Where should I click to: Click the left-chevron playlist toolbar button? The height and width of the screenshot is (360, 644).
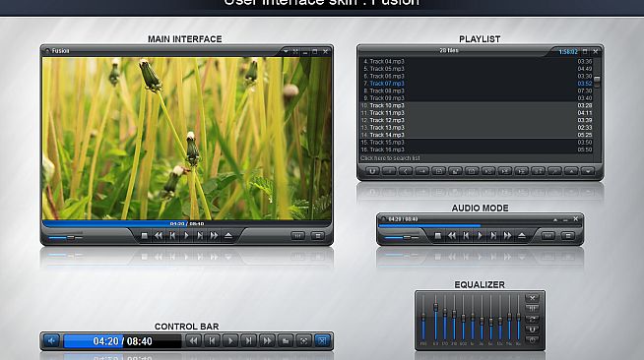406,171
